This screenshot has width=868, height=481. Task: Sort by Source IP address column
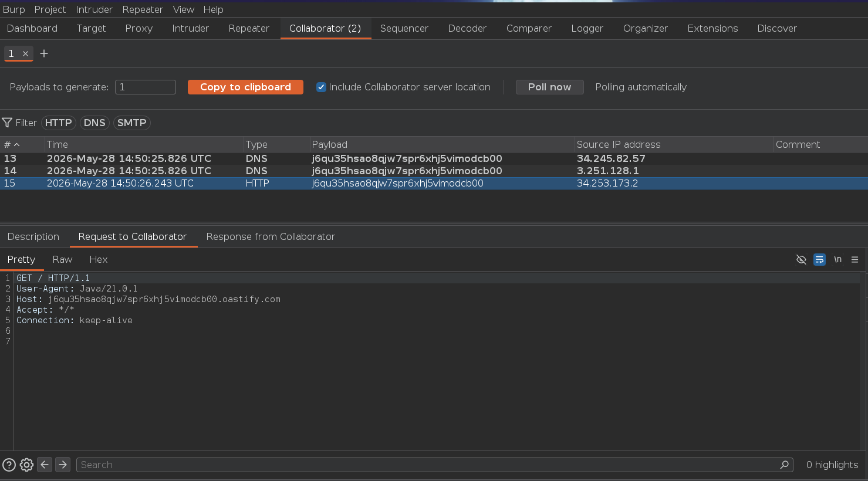coord(674,144)
